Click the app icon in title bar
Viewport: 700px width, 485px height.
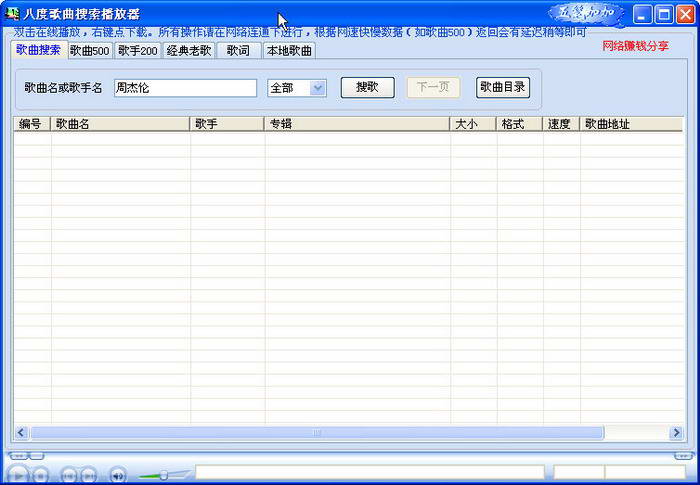[12, 14]
